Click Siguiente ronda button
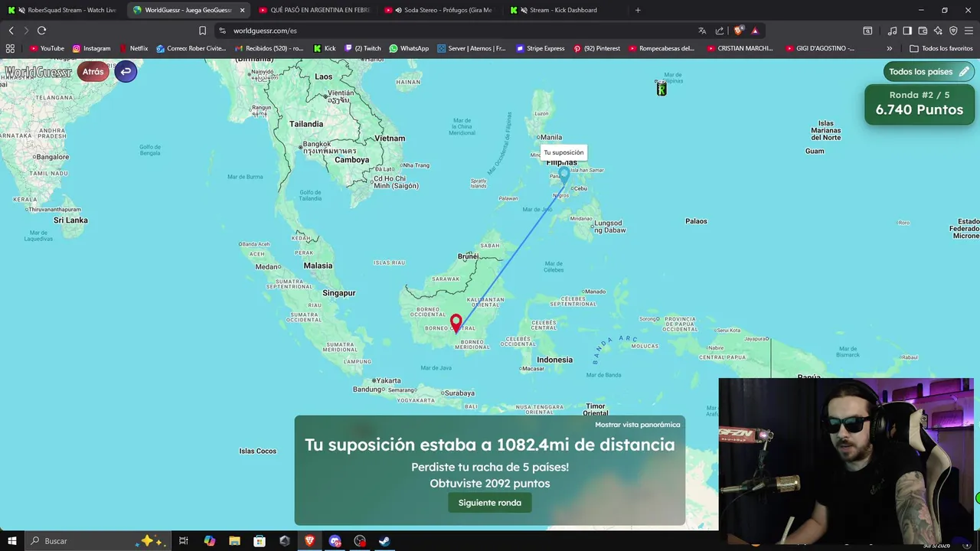980x551 pixels. pos(489,503)
